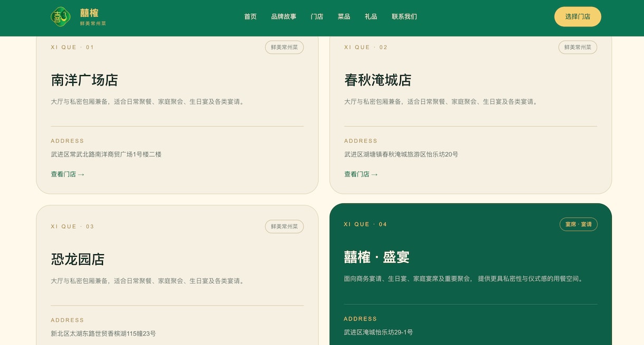Go to the 门店 nav item
Image resolution: width=644 pixels, height=345 pixels.
(317, 16)
